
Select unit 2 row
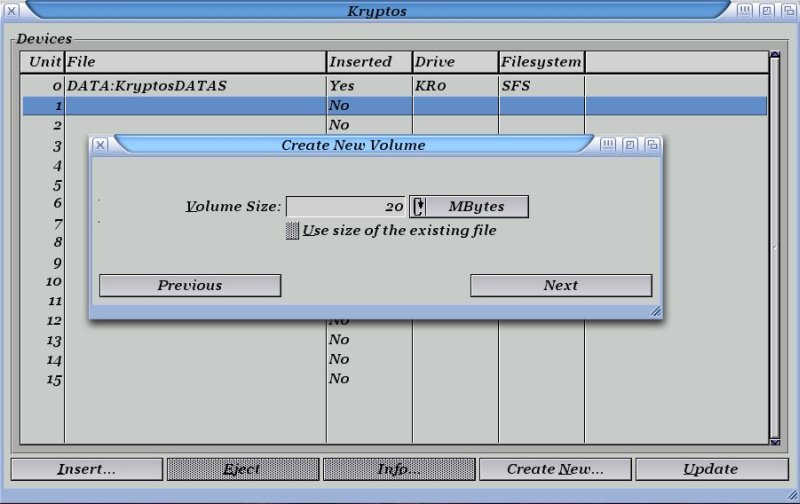click(394, 125)
